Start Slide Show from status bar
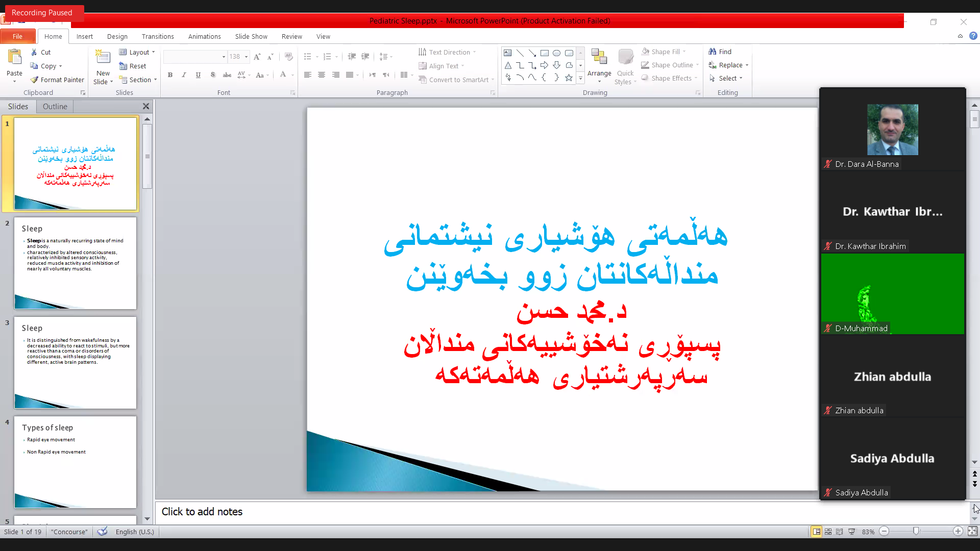The width and height of the screenshot is (980, 551). (851, 532)
